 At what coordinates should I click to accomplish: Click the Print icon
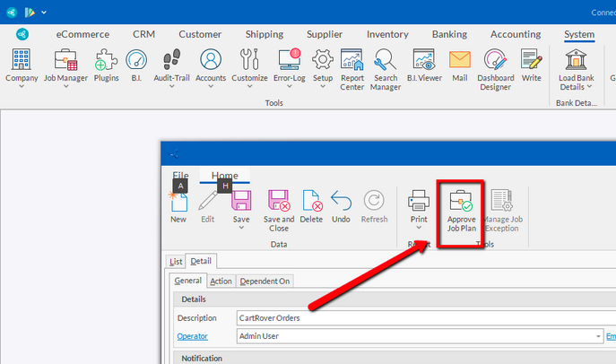pos(419,200)
